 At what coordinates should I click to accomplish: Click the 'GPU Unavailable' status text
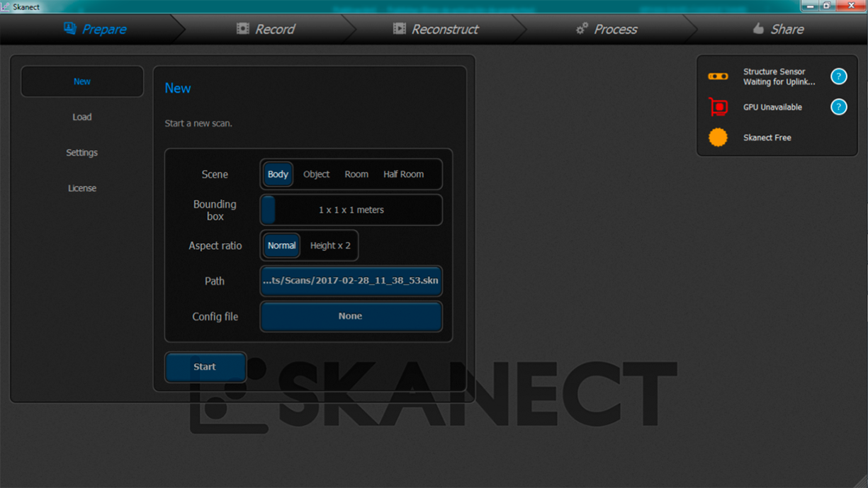pos(772,107)
